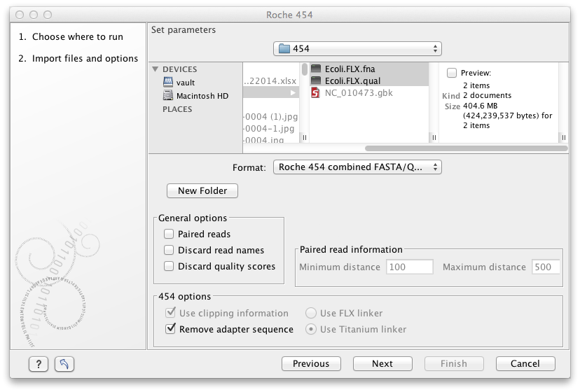Click the Next button

coord(382,364)
